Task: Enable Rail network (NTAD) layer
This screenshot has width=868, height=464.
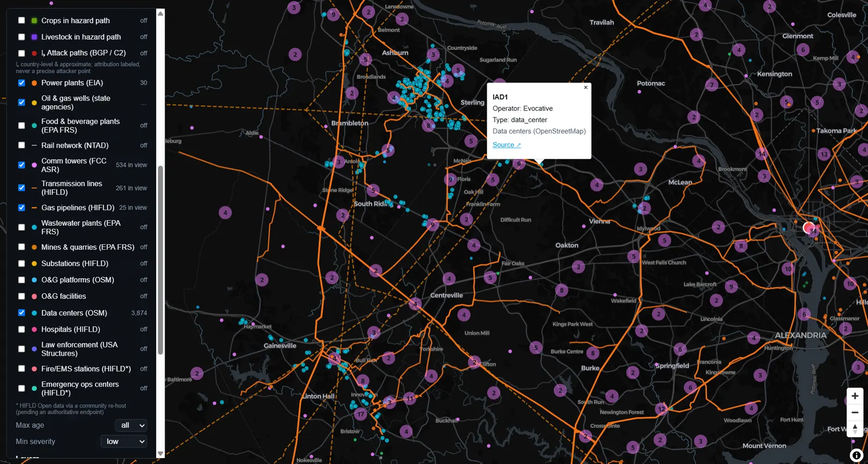Action: click(x=22, y=145)
